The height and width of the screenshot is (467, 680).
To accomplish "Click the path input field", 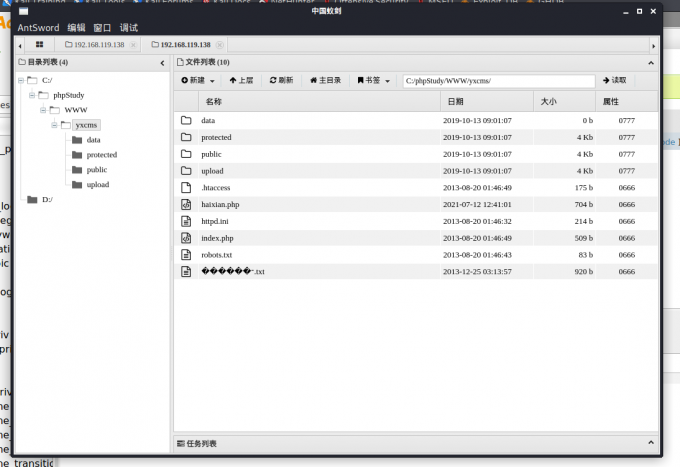I will (499, 81).
